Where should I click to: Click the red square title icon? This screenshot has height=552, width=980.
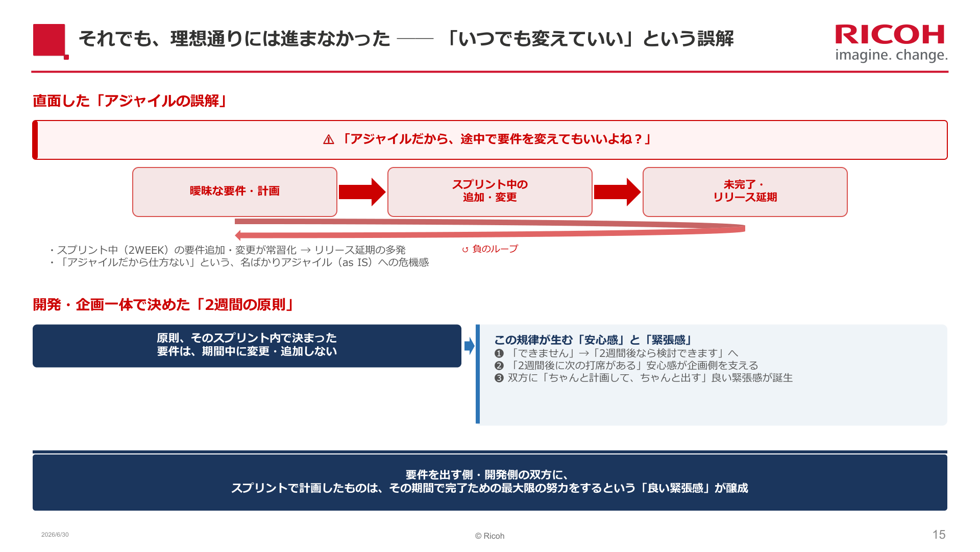point(51,41)
